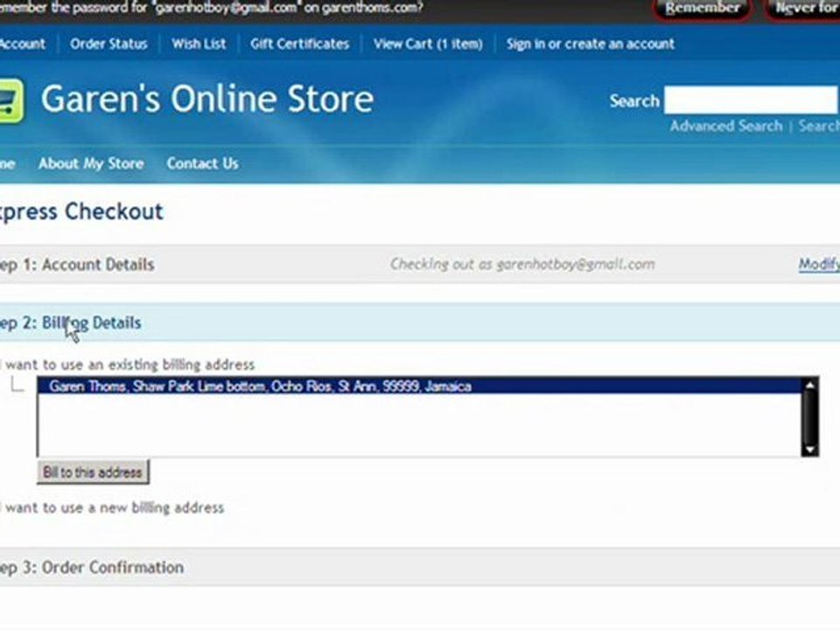Screen dimensions: 840x630
Task: Open the Advanced Search link
Action: (726, 126)
